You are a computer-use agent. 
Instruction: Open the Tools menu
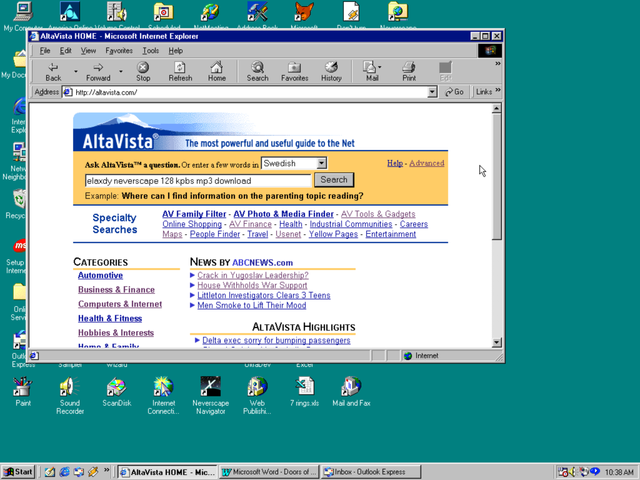(150, 51)
